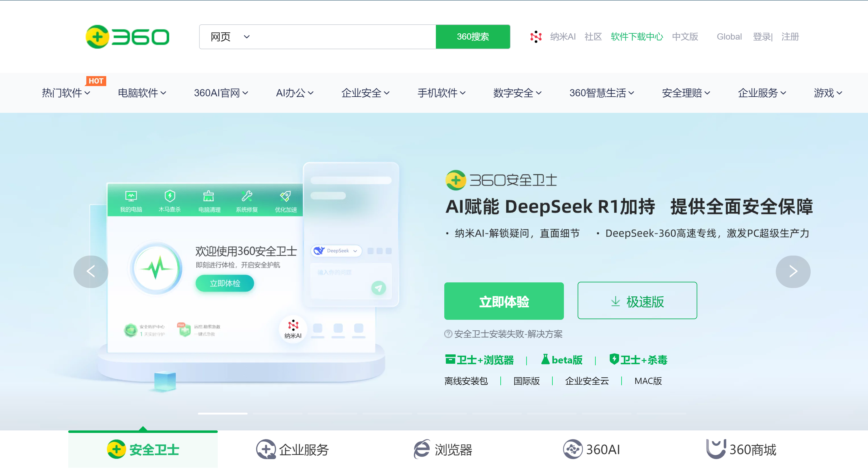Expand the 360AI官网 menu
The image size is (868, 475).
coord(221,93)
